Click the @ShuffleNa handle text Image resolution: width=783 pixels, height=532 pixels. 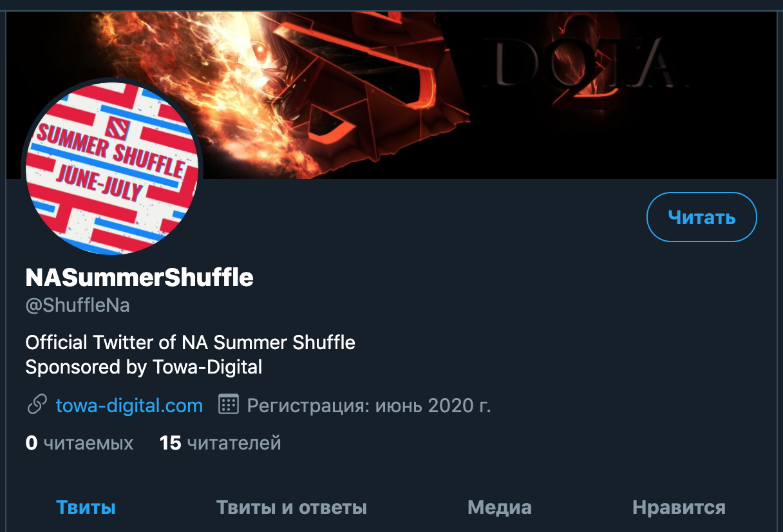click(x=77, y=305)
